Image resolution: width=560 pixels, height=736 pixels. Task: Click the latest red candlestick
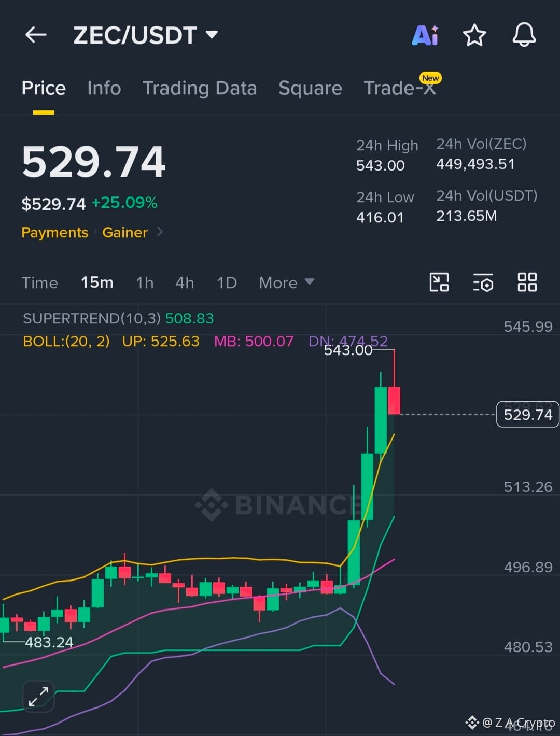point(394,400)
